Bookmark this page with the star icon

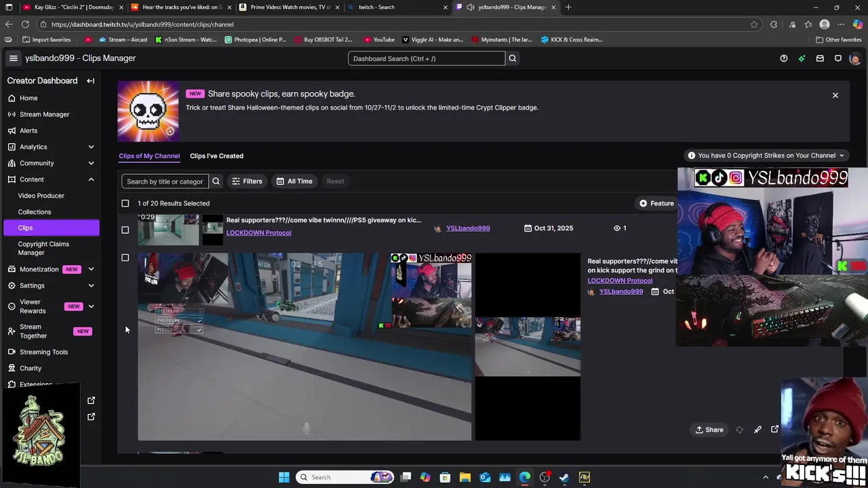(753, 24)
